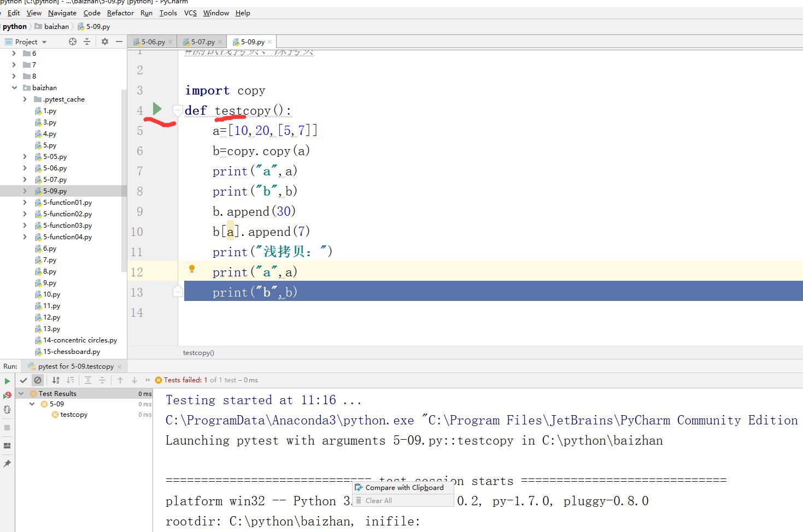This screenshot has width=803, height=532.
Task: Click the Locate/Scroll from Source target icon
Action: (x=73, y=42)
